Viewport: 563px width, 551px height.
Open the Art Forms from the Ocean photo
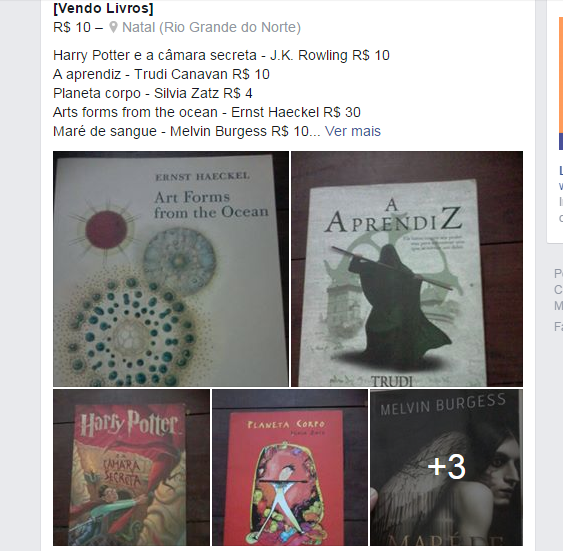[x=171, y=269]
